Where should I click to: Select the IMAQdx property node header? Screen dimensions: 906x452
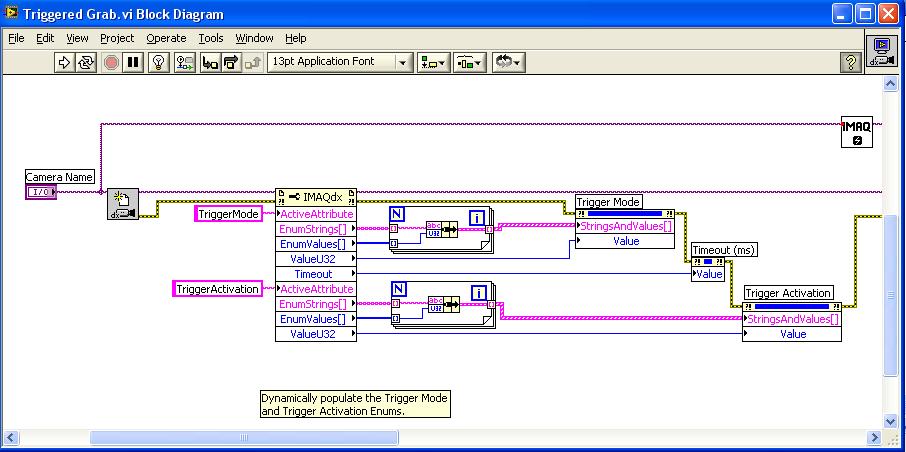[x=315, y=197]
